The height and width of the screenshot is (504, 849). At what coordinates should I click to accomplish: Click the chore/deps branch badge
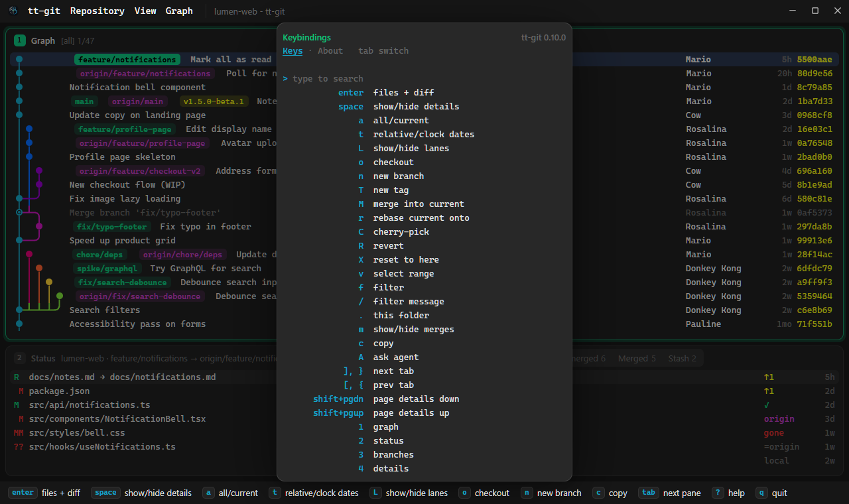click(98, 255)
